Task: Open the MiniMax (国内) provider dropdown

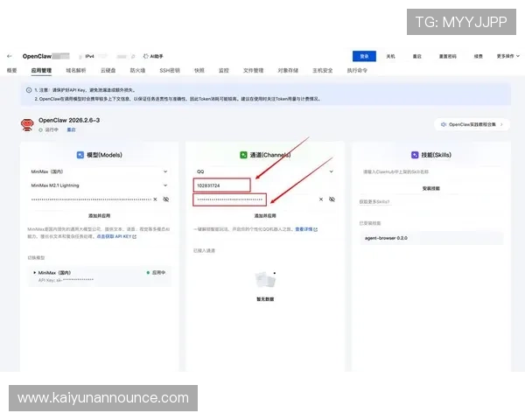Action: (x=165, y=171)
